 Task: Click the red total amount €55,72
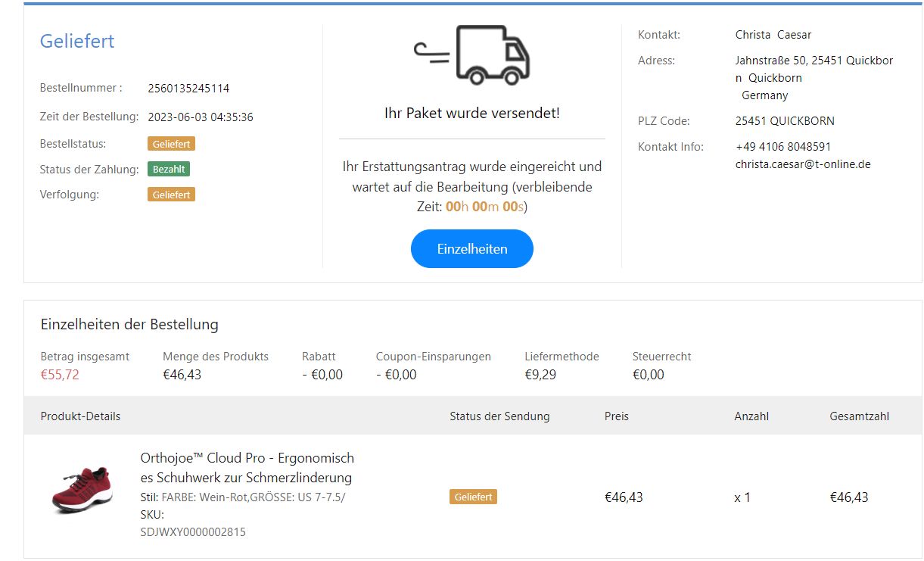click(x=60, y=375)
